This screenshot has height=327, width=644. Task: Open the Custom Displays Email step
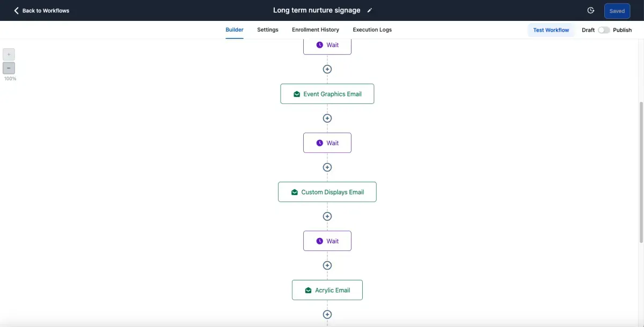[327, 192]
